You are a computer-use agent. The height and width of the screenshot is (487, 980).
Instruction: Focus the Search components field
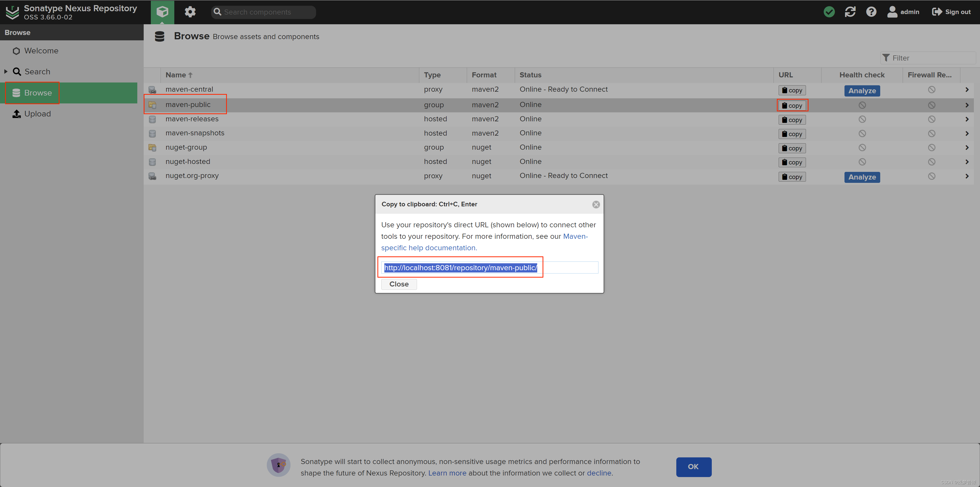[264, 12]
